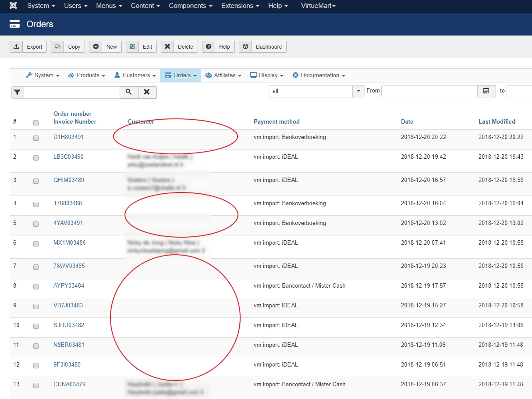This screenshot has width=532, height=399.
Task: Open the Products dropdown submenu
Action: [87, 75]
